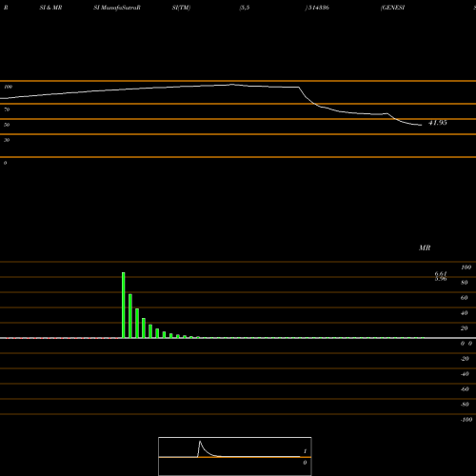Viewport: 476px width, 476px height.
Task: Click the 70 label on RSI axis
Action: tap(7, 109)
